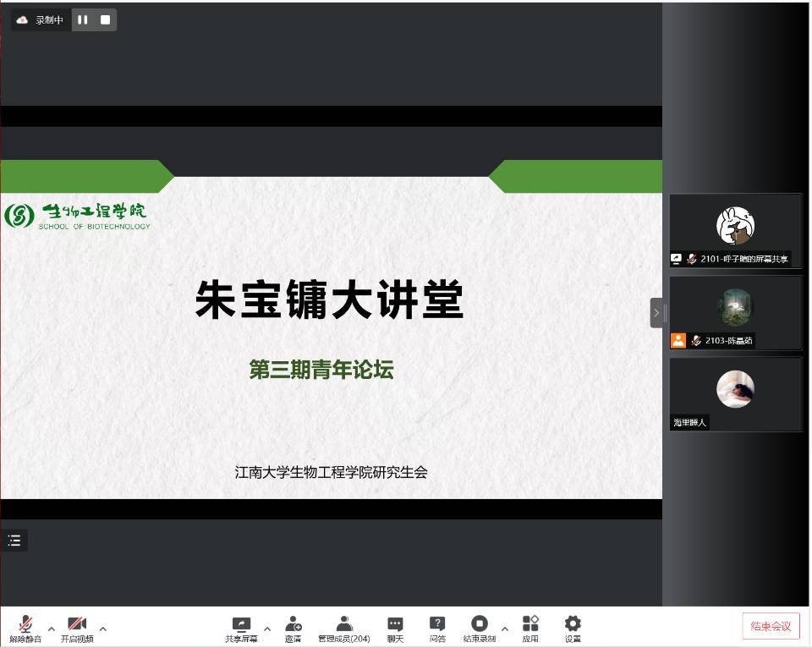This screenshot has height=648, width=812.
Task: Expand recording options arrow beside 结束录制
Action: [505, 629]
